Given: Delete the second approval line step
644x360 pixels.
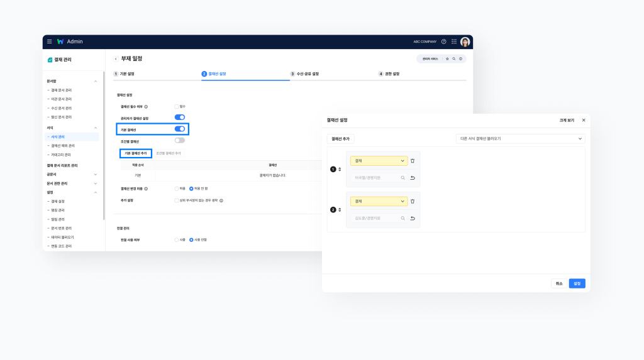Looking at the screenshot, I should point(413,201).
